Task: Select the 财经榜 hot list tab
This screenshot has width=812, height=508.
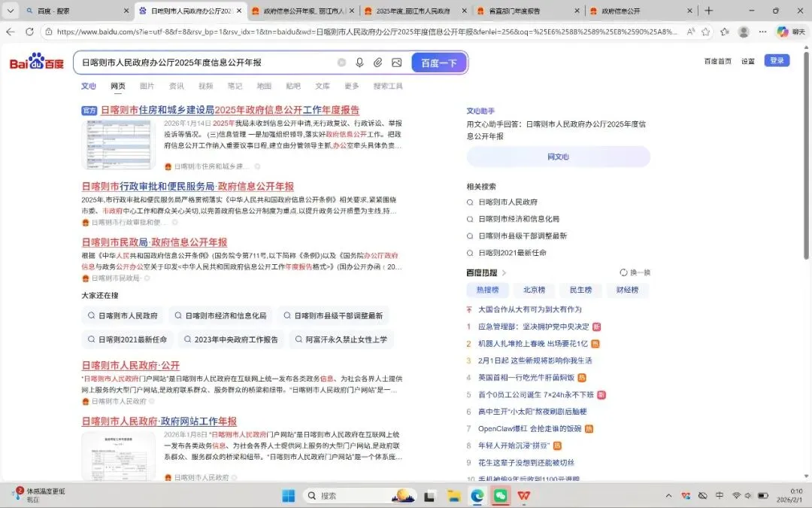Action: tap(627, 290)
